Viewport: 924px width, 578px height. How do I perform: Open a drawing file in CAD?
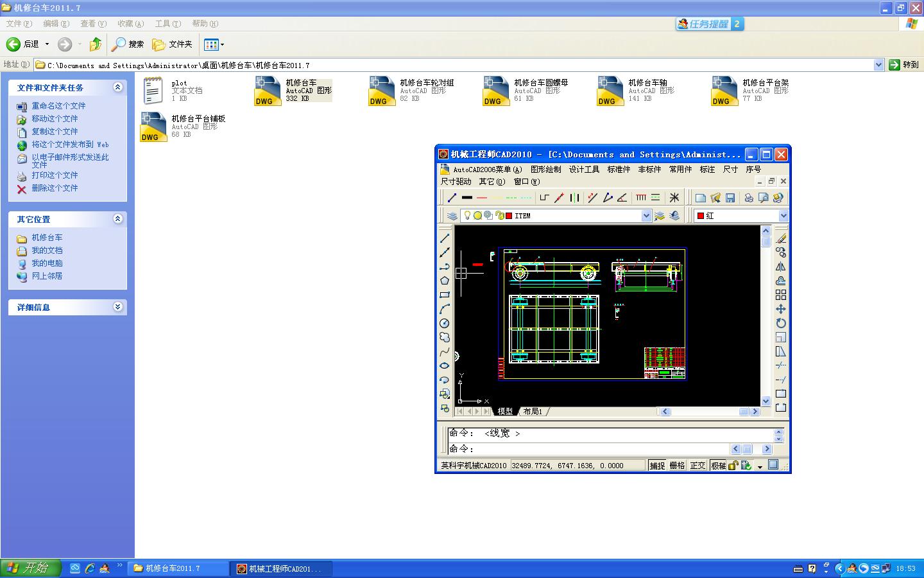715,198
